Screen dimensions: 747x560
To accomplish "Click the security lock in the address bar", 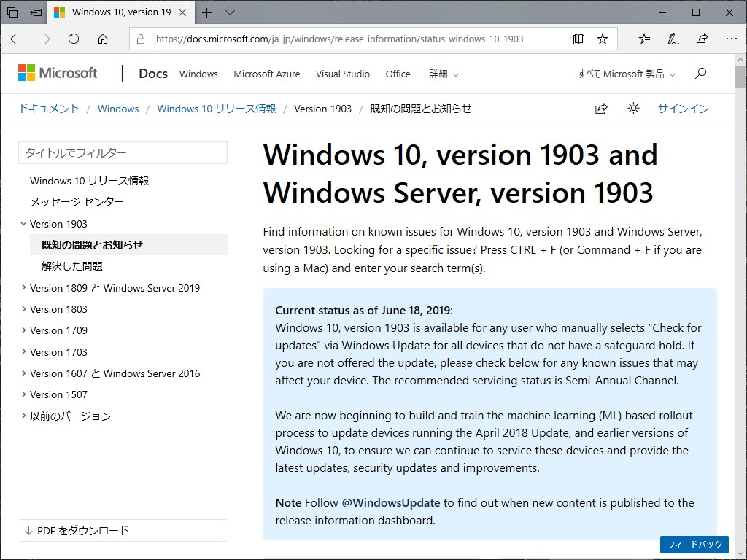I will [141, 39].
